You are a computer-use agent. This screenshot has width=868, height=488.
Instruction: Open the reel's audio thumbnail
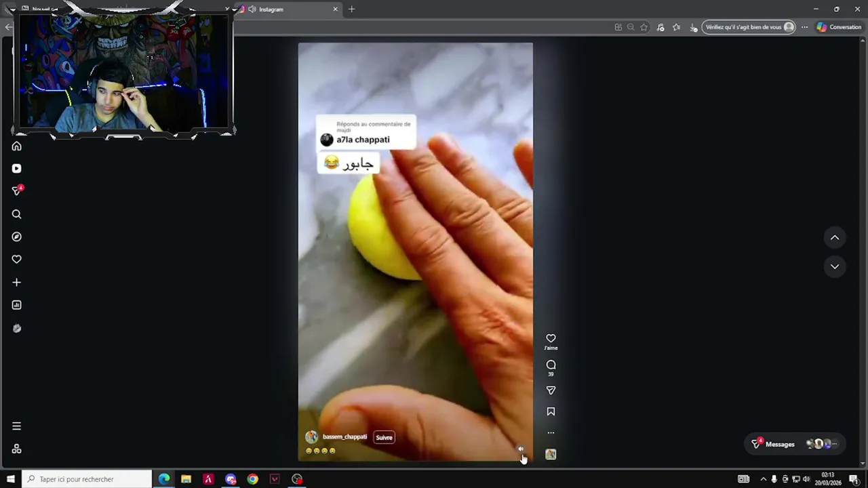tap(551, 454)
